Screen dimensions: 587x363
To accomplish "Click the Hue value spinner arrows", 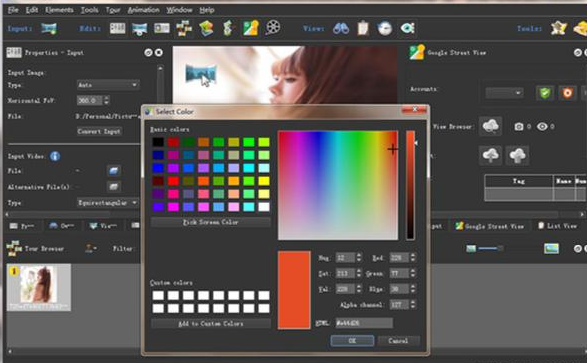I will (x=359, y=257).
